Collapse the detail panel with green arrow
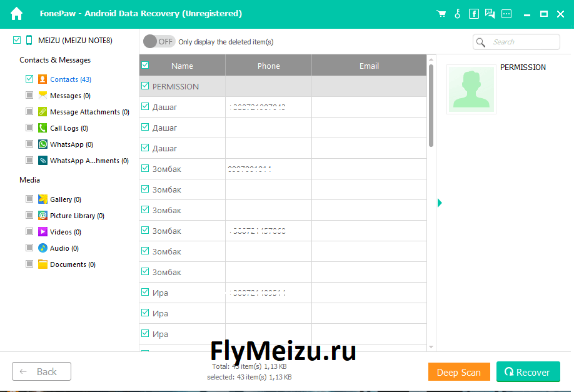 440,203
